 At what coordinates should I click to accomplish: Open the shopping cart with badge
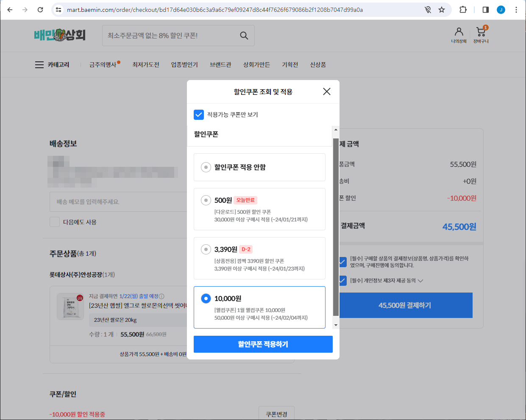coord(480,31)
